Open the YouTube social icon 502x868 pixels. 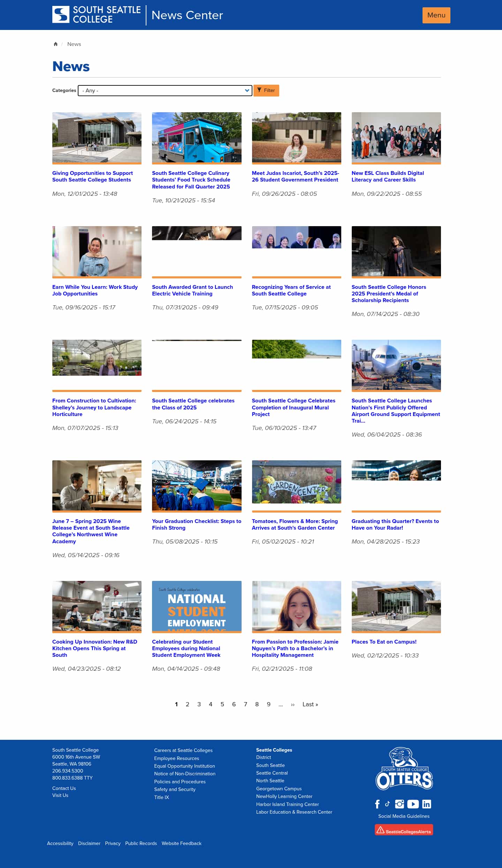click(x=413, y=804)
